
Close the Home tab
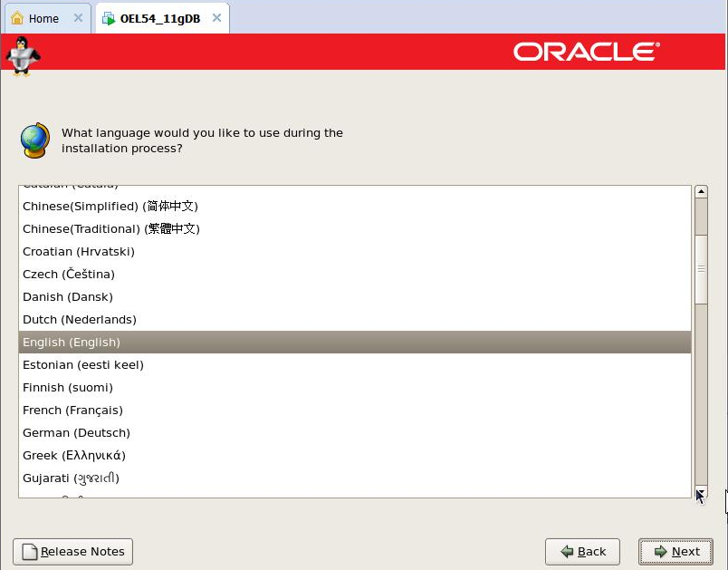tap(79, 18)
